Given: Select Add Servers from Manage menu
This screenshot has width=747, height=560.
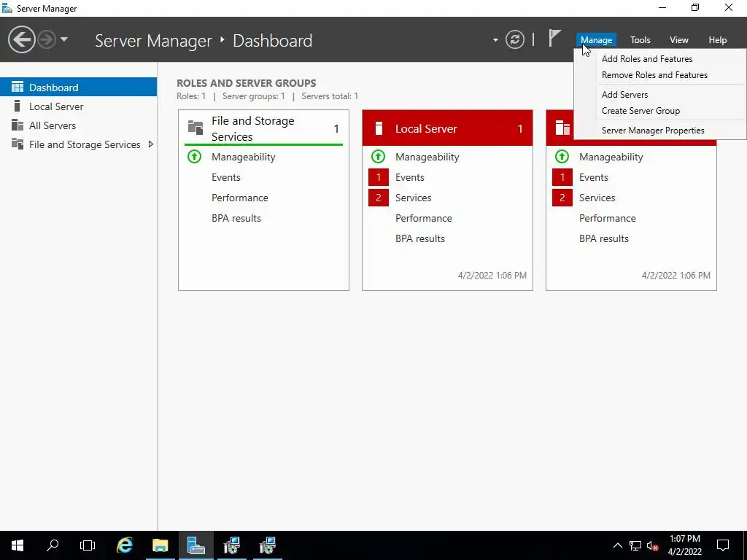Looking at the screenshot, I should (x=624, y=95).
